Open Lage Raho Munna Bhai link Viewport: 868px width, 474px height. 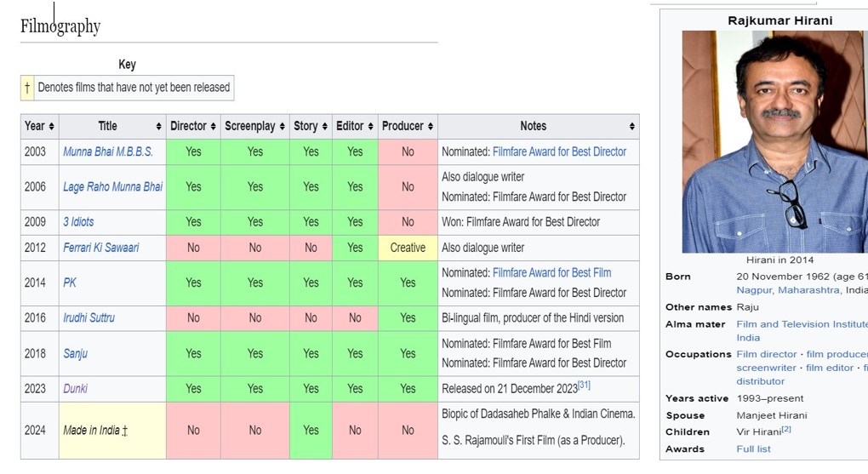tap(112, 186)
